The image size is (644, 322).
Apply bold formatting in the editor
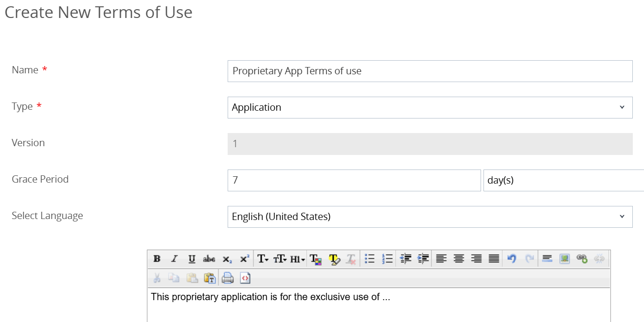[x=157, y=258]
